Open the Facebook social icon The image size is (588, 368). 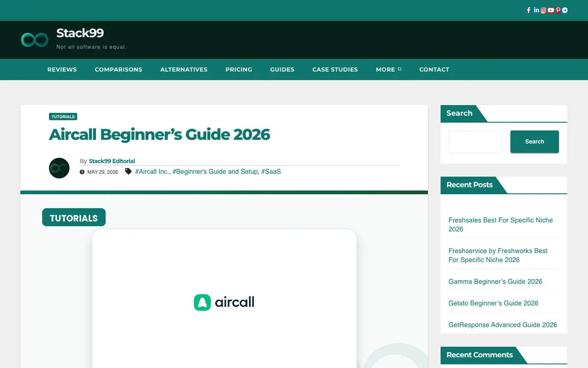[529, 10]
